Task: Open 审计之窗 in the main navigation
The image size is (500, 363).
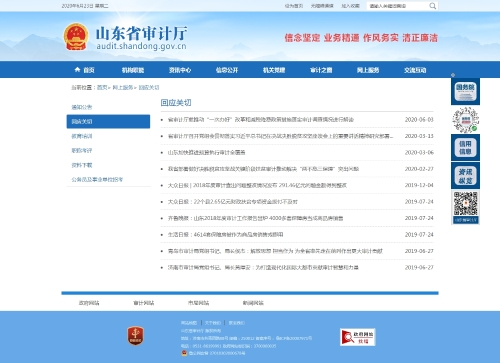Action: tap(321, 70)
